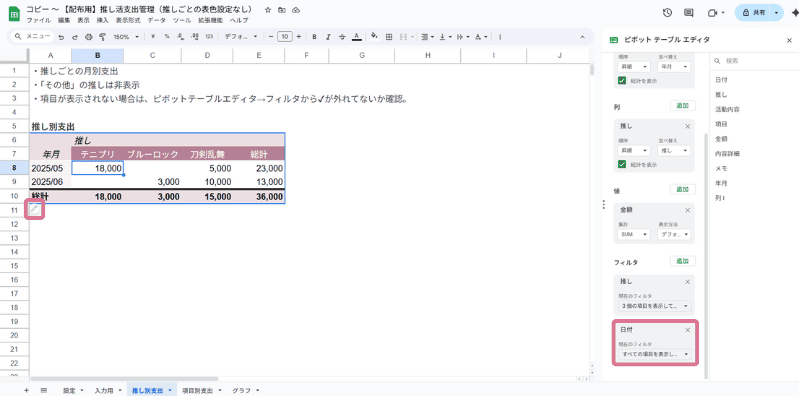Screen dimensions: 799x396
Task: Open the 150% zoom dropdown
Action: click(126, 37)
